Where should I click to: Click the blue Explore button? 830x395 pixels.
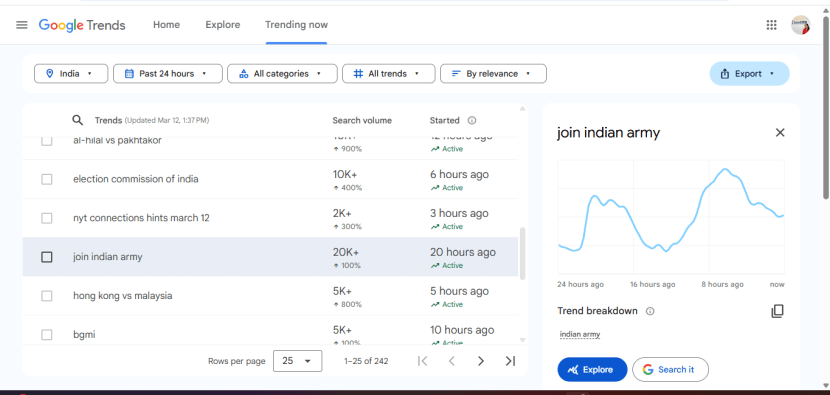click(x=592, y=370)
